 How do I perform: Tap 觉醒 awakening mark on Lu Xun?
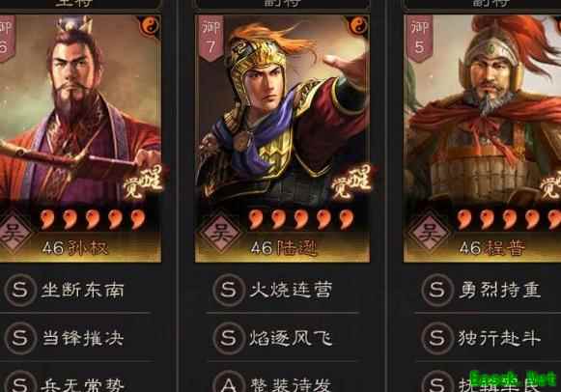[x=351, y=182]
